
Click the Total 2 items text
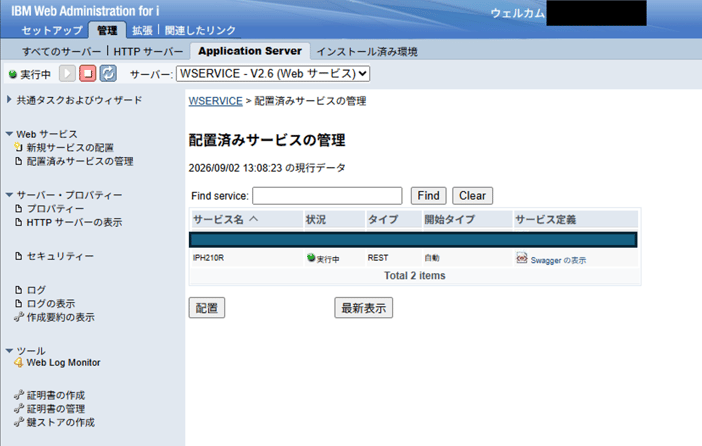[x=415, y=275]
